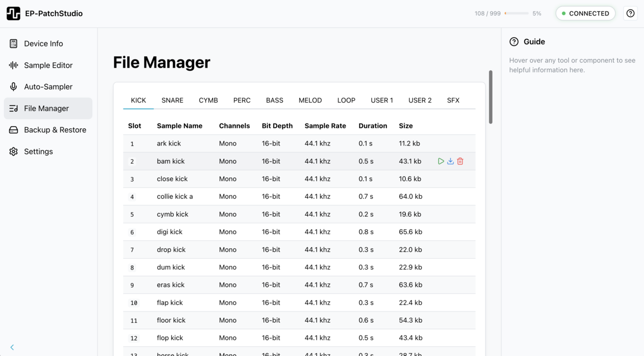Open Backup & Restore
The image size is (644, 356).
(x=55, y=129)
